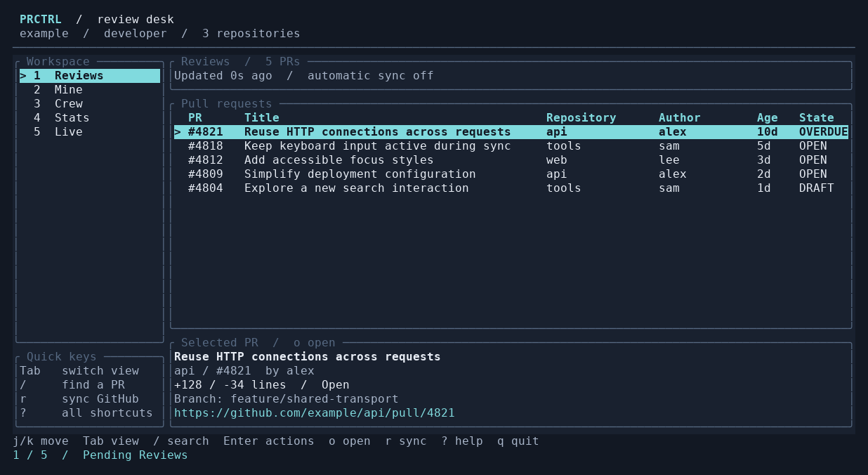Click the title 'Reuse HTTP connections across requests' in table
868x475 pixels.
(378, 132)
